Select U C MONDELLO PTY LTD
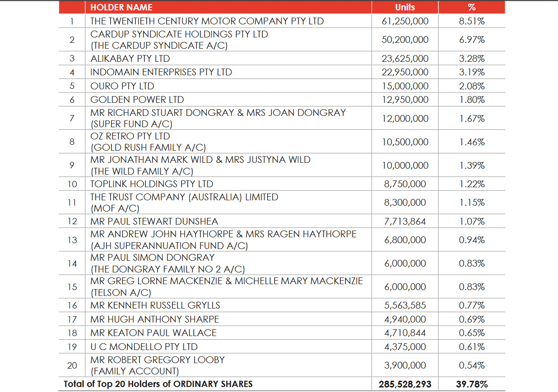This screenshot has height=392, width=558. tap(144, 347)
